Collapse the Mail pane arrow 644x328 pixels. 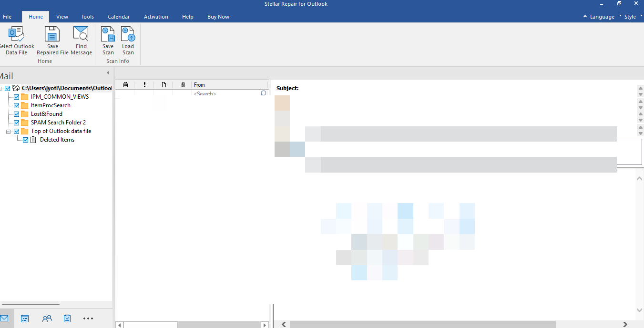pos(108,73)
